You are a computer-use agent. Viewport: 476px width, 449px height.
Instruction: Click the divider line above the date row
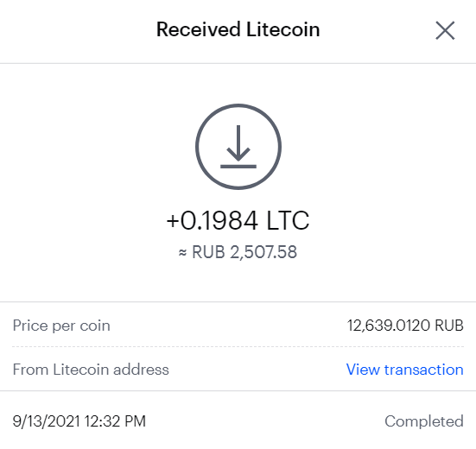pyautogui.click(x=238, y=391)
